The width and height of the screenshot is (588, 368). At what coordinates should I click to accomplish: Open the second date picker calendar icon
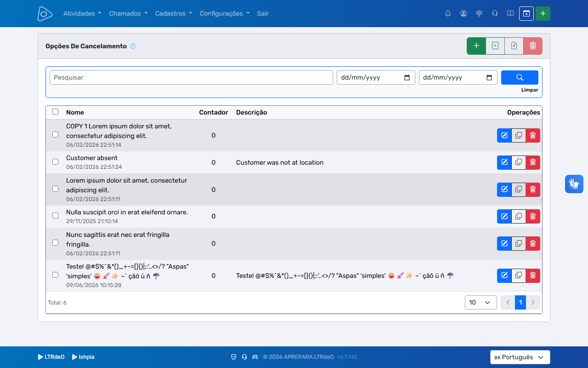pos(489,78)
